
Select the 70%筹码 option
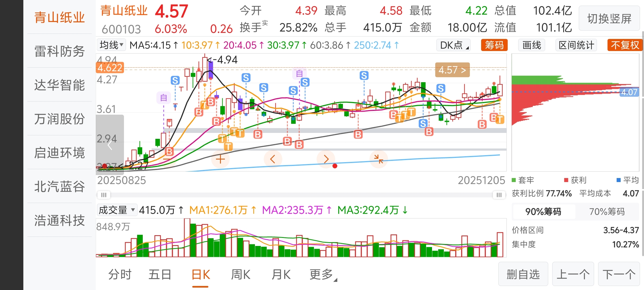pos(607,212)
